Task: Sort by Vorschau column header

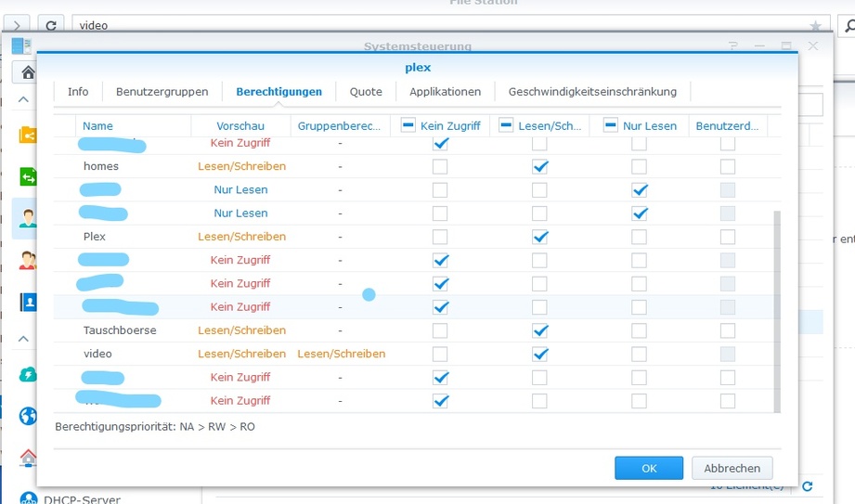Action: 240,126
